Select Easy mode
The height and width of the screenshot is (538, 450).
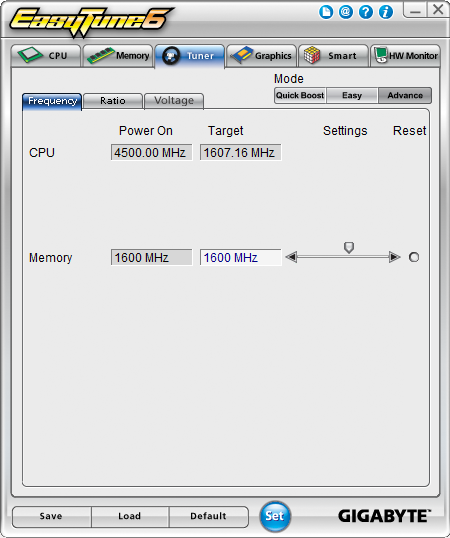[352, 95]
